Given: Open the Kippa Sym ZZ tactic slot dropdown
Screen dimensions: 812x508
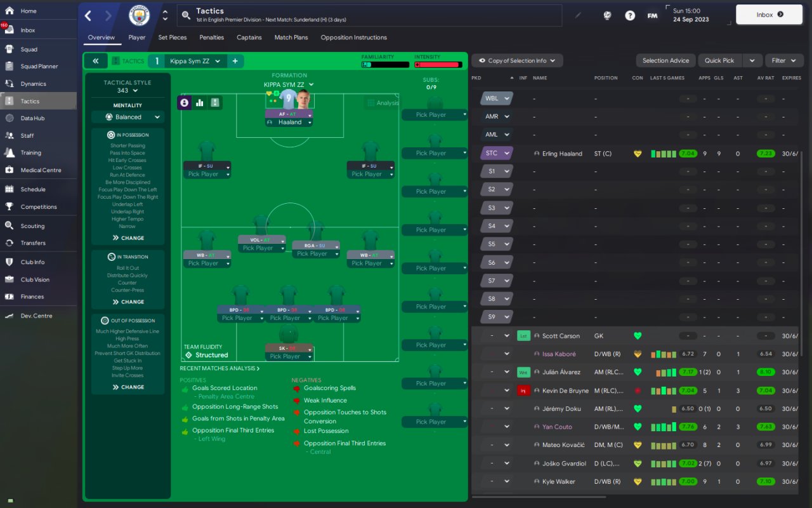Looking at the screenshot, I should [x=195, y=61].
